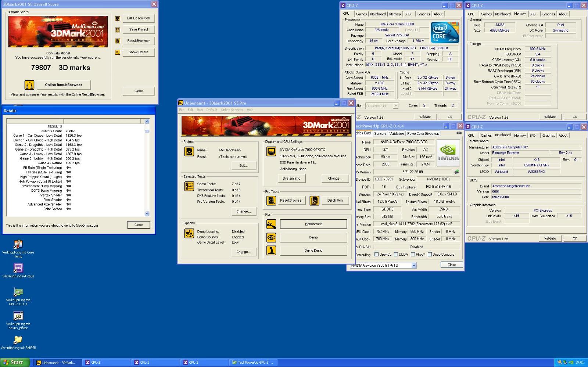Image resolution: width=588 pixels, height=367 pixels.
Task: Click the Display and CPU Settings monitor icon
Action: tap(271, 151)
